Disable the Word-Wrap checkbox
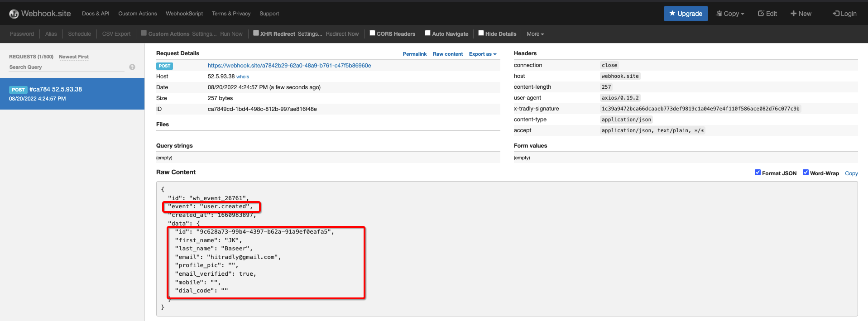The height and width of the screenshot is (321, 868). [x=806, y=172]
